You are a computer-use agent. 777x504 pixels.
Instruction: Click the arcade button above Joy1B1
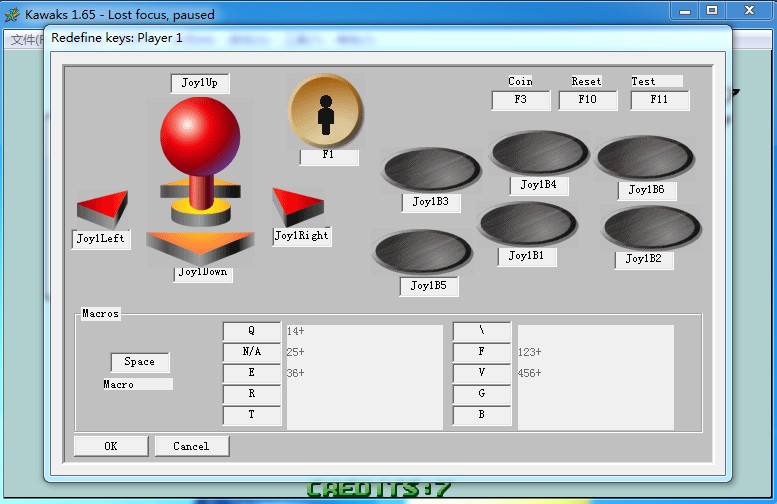pyautogui.click(x=527, y=224)
